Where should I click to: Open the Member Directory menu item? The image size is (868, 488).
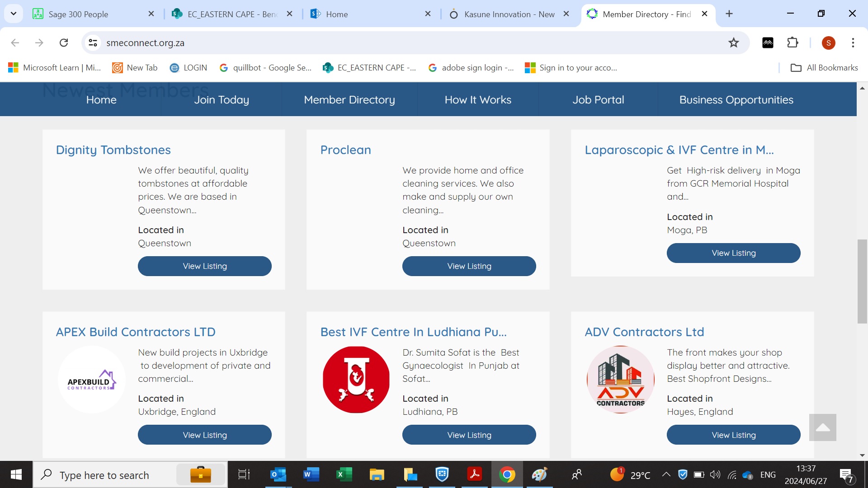pyautogui.click(x=349, y=100)
